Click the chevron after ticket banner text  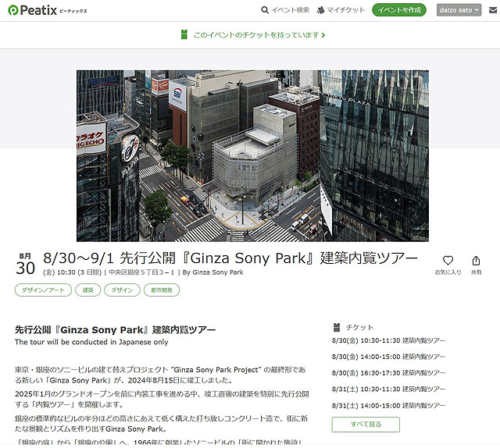tap(323, 35)
